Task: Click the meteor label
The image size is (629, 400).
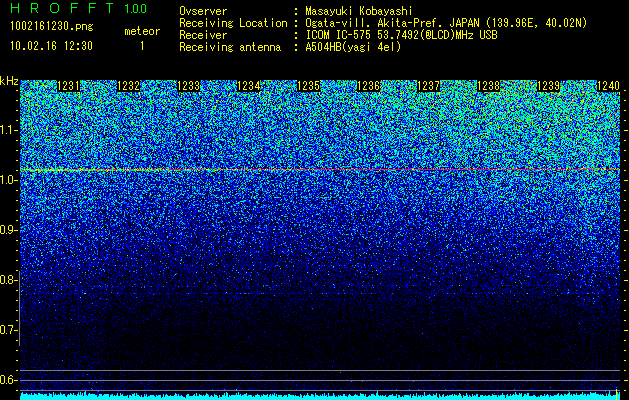Action: coord(142,31)
